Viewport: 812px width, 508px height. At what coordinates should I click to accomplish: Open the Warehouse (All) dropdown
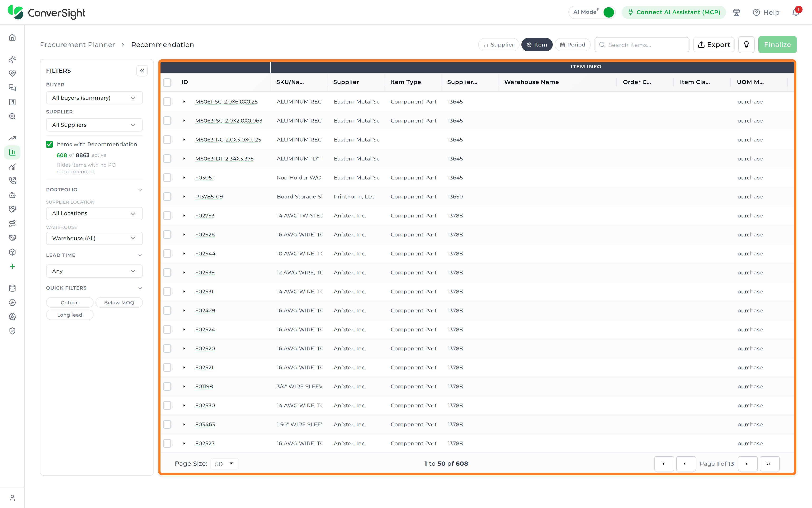(94, 238)
